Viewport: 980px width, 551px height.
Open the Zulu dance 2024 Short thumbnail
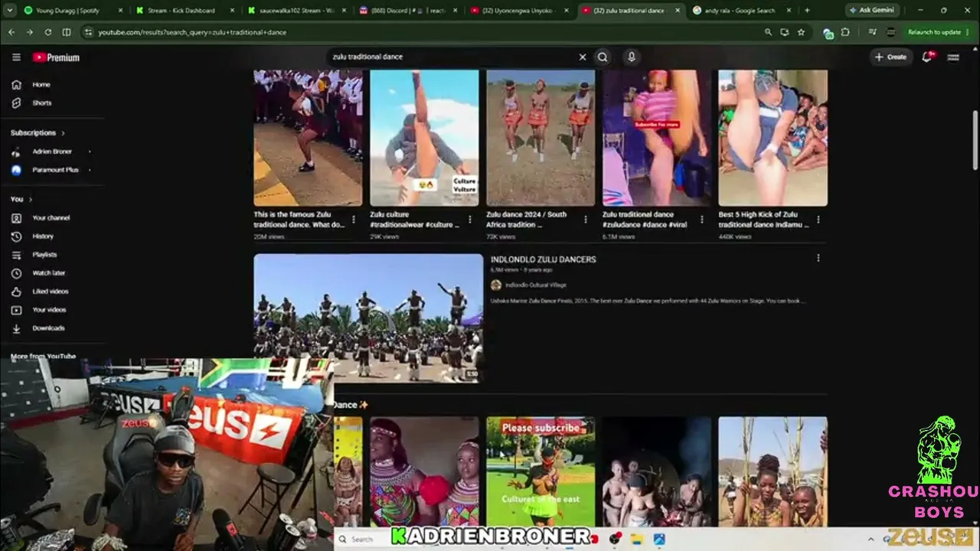[541, 138]
